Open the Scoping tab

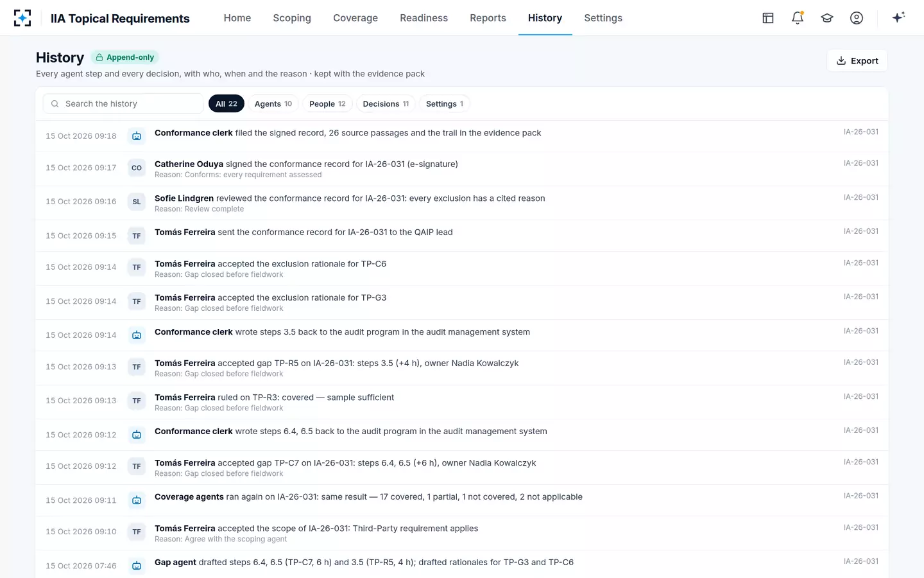pos(292,18)
